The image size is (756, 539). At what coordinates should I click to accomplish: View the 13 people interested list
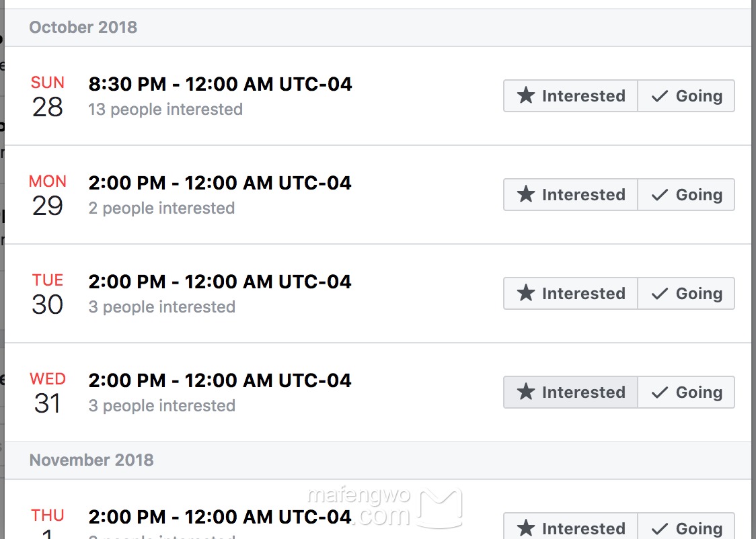point(165,110)
